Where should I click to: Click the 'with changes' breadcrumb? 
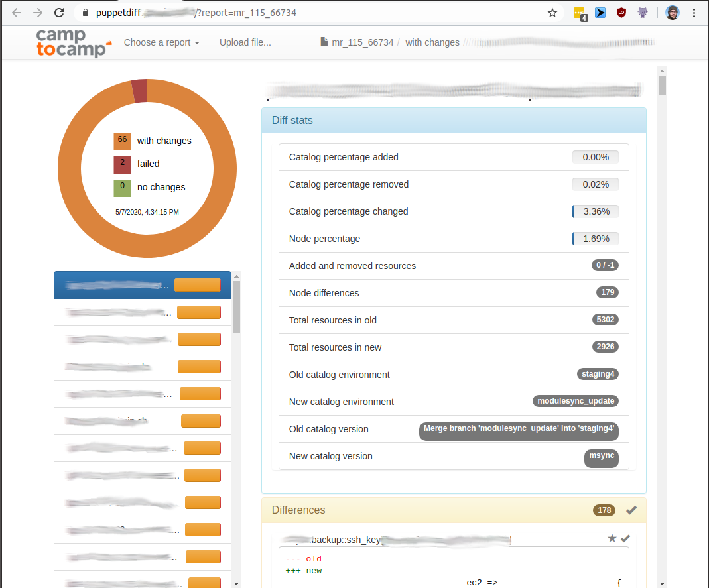click(432, 42)
